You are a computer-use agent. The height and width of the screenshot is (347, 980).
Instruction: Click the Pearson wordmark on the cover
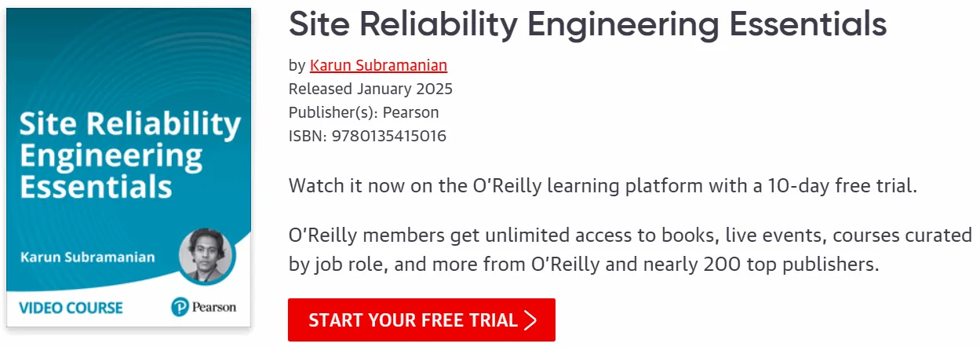pos(214,307)
